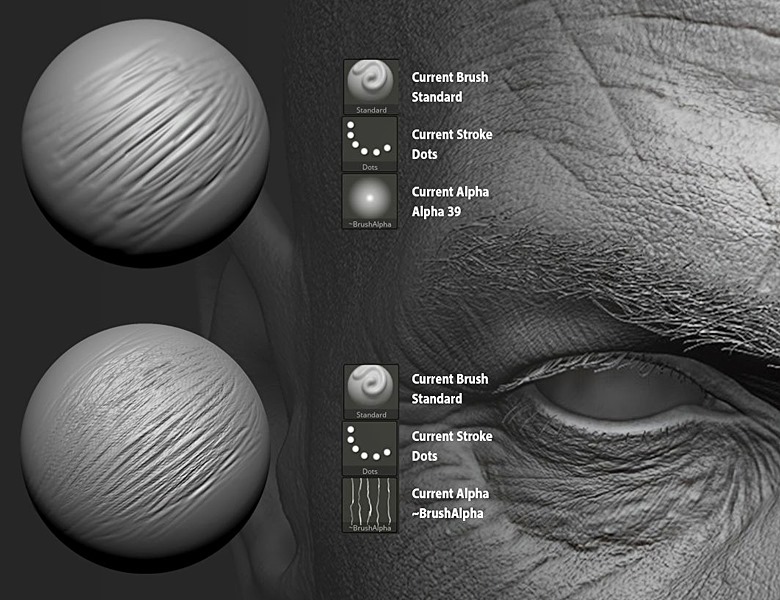Click lower 'Current Brush' heading text
The height and width of the screenshot is (600, 780).
(x=450, y=379)
